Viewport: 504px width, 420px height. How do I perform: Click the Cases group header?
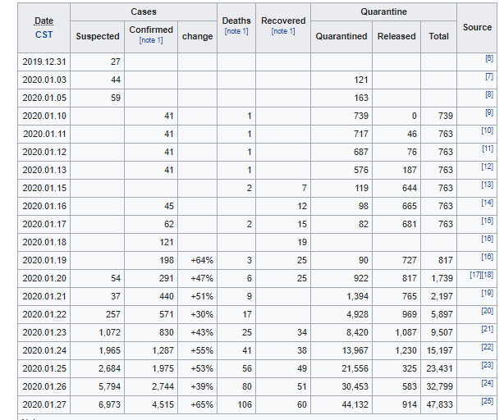144,11
